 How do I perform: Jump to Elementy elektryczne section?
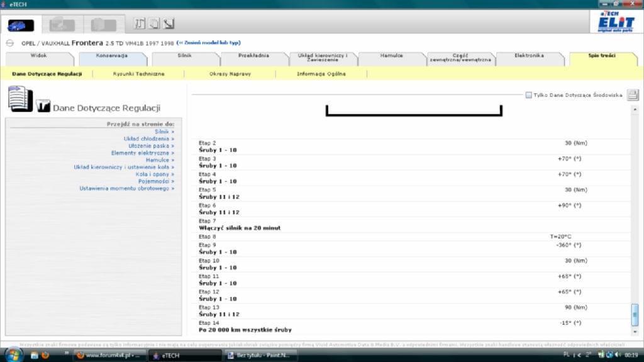click(143, 153)
